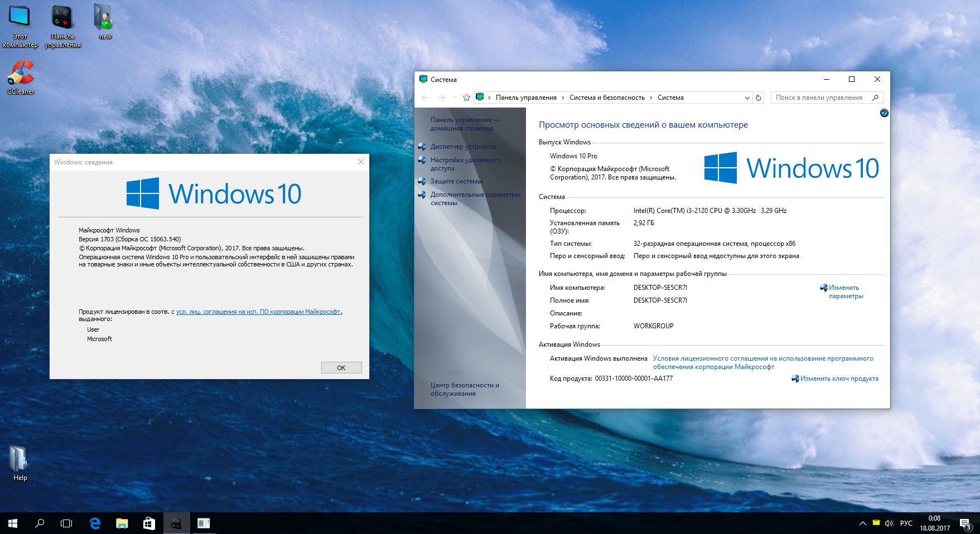This screenshot has width=980, height=534.
Task: Open license terms link under Активация Windows
Action: click(x=763, y=362)
